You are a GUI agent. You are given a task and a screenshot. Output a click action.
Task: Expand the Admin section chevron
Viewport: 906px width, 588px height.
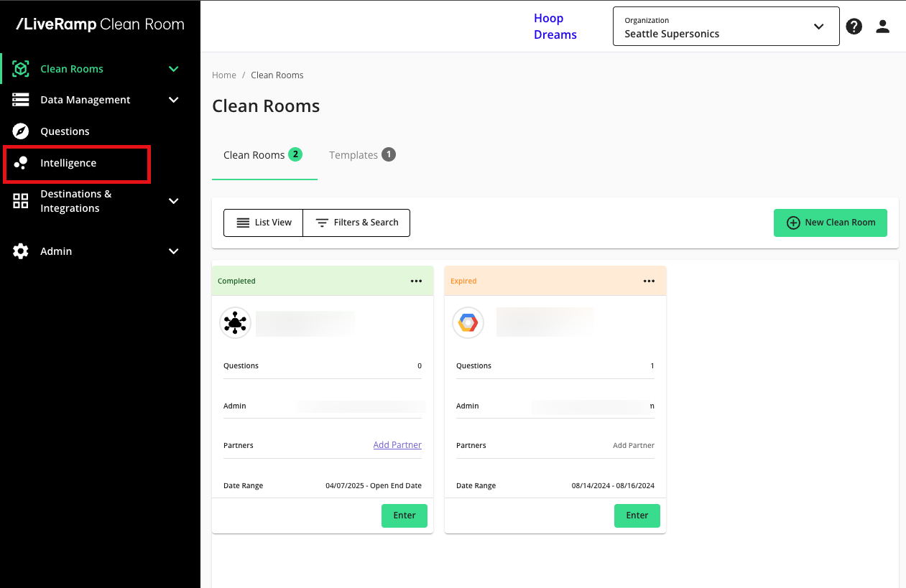(173, 251)
